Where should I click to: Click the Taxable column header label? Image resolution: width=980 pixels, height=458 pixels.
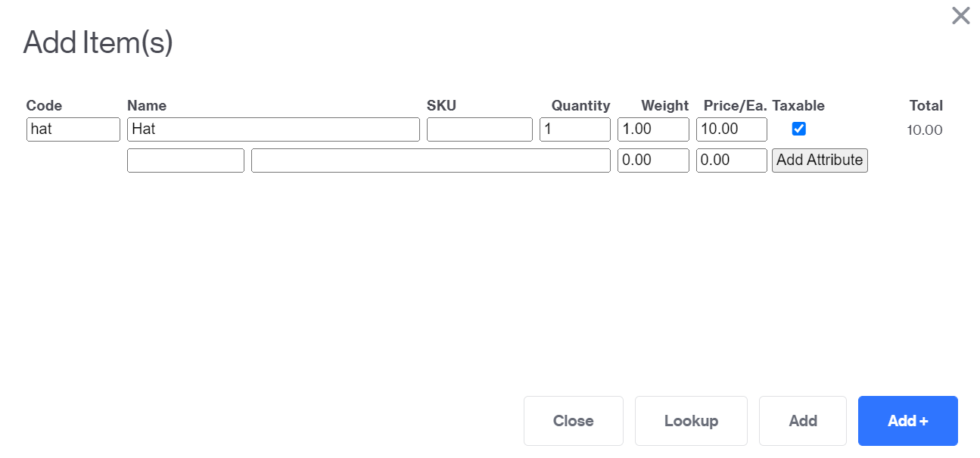[798, 105]
